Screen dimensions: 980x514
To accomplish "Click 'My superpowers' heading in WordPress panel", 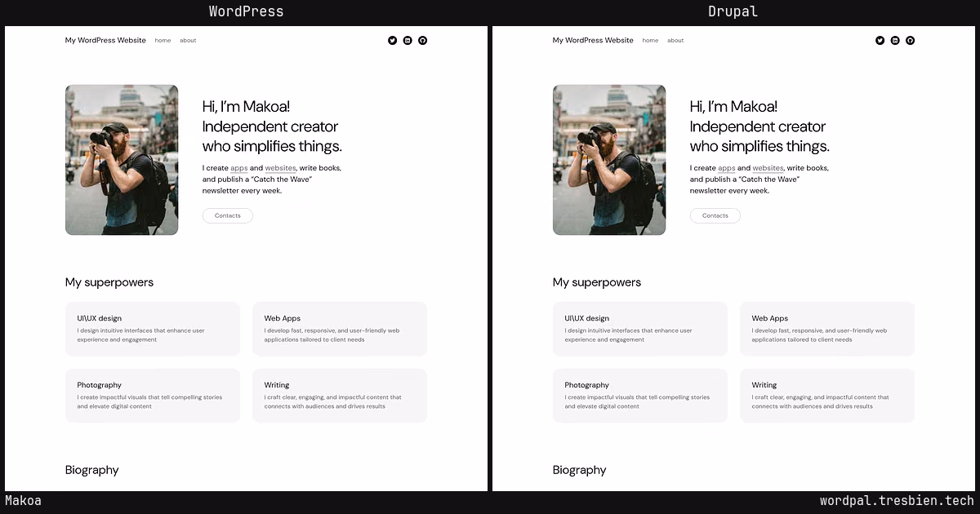I will pos(109,282).
